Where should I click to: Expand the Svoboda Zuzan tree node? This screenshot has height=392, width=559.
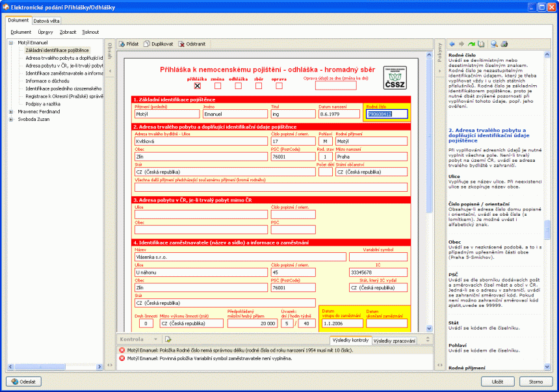pos(11,120)
